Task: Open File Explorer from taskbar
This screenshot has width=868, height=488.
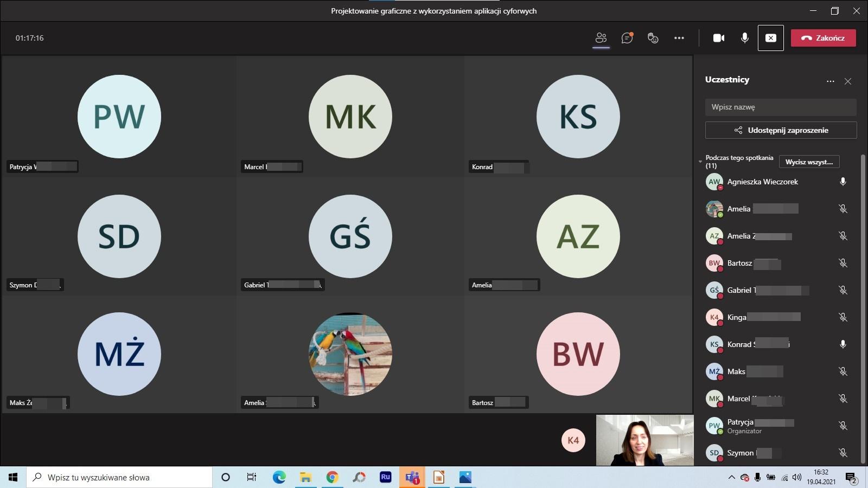Action: 305,477
